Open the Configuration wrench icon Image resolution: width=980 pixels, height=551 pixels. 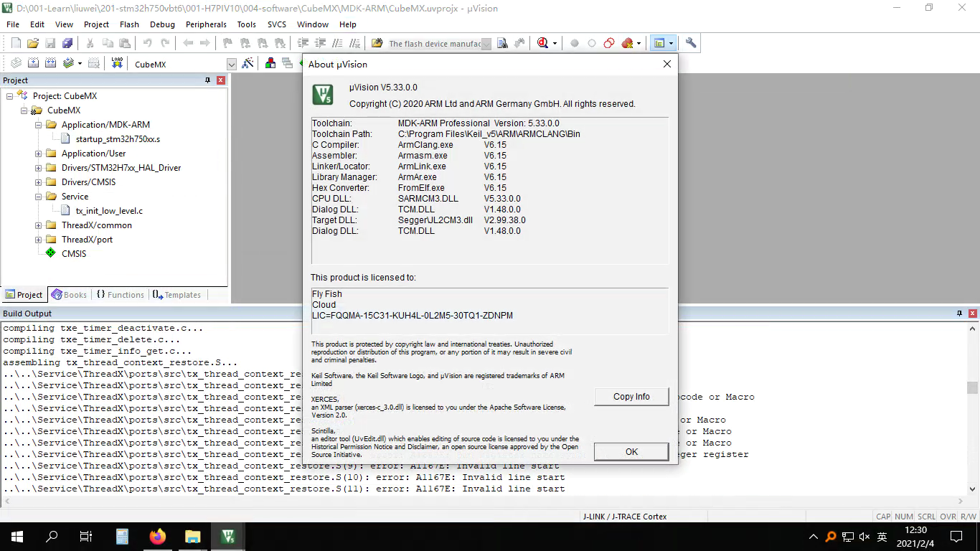(x=691, y=43)
